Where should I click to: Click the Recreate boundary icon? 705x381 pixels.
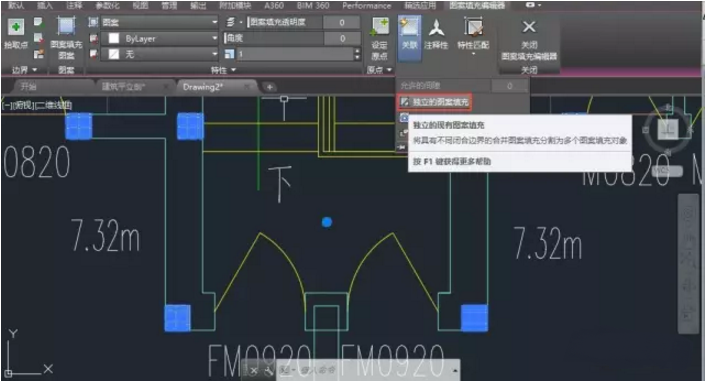pyautogui.click(x=39, y=54)
